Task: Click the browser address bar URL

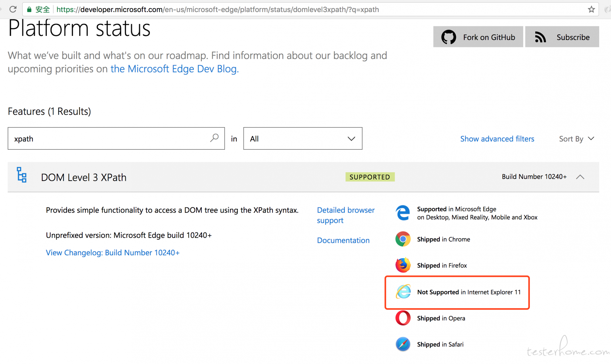Action: pyautogui.click(x=217, y=10)
